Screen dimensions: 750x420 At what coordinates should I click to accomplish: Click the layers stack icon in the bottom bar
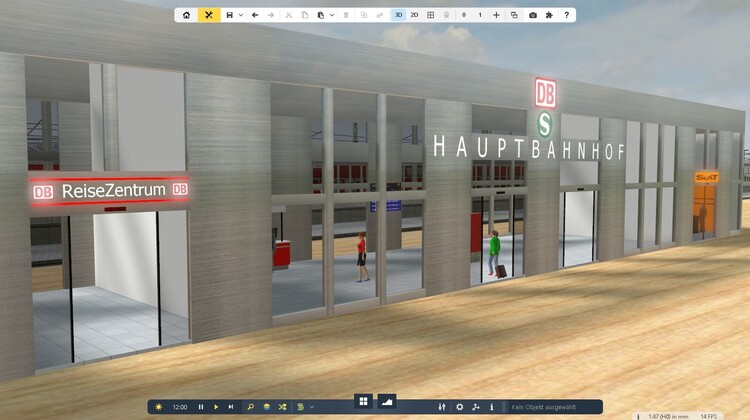pyautogui.click(x=266, y=407)
